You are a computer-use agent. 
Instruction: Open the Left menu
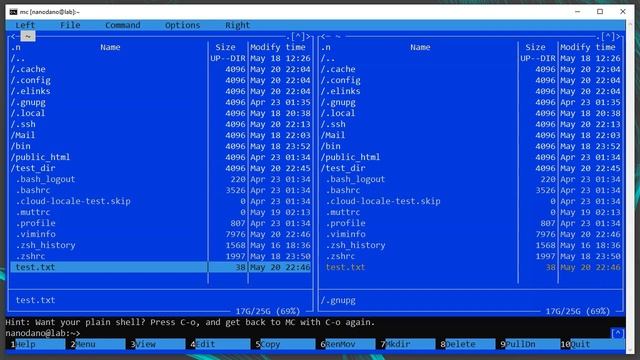pyautogui.click(x=25, y=25)
